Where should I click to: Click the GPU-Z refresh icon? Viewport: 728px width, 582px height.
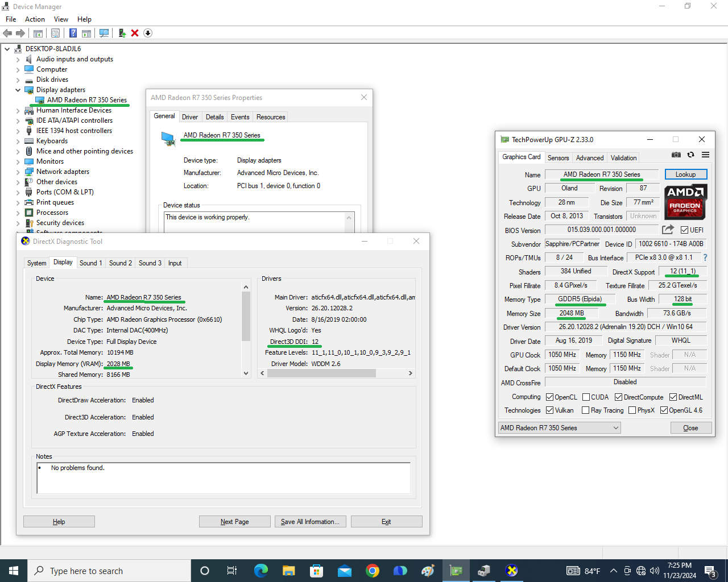[690, 155]
